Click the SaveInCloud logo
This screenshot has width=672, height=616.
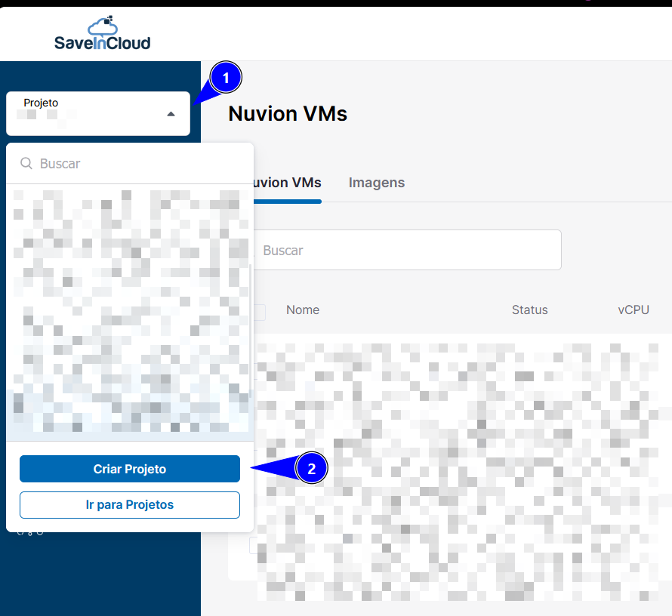click(103, 33)
